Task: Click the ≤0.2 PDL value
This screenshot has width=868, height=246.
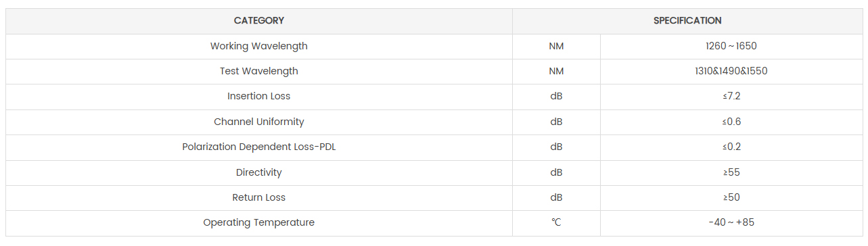Action: (x=731, y=147)
